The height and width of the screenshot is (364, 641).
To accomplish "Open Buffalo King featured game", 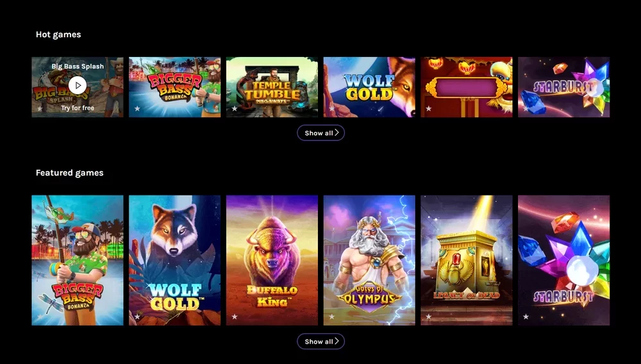I will [272, 260].
